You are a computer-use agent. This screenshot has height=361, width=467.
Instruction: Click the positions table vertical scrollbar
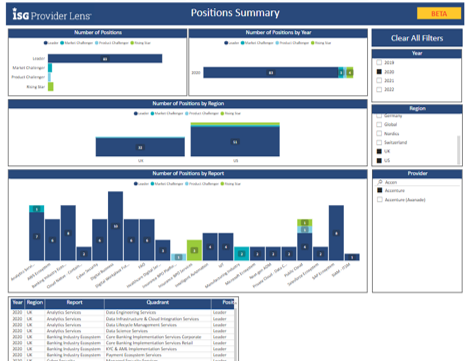[x=236, y=334]
